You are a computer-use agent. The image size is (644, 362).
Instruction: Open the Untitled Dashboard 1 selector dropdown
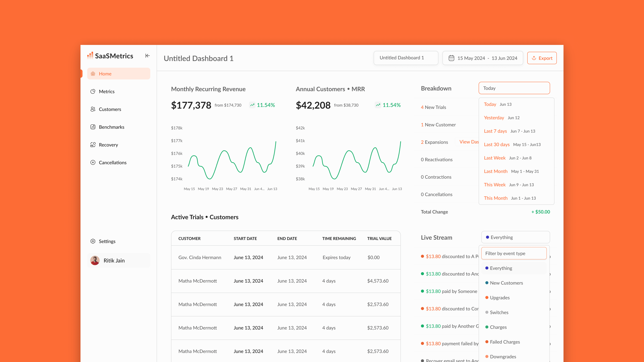406,58
